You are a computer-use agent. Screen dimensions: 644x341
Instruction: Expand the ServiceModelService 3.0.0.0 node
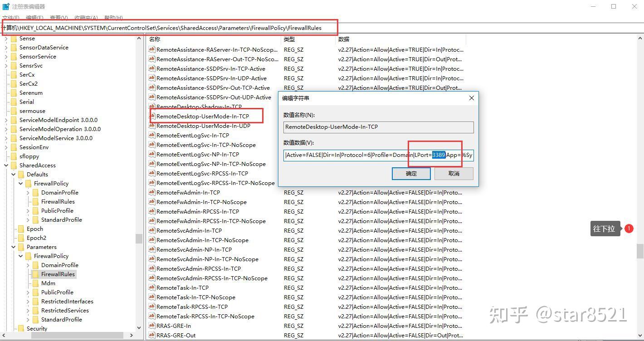click(6, 138)
